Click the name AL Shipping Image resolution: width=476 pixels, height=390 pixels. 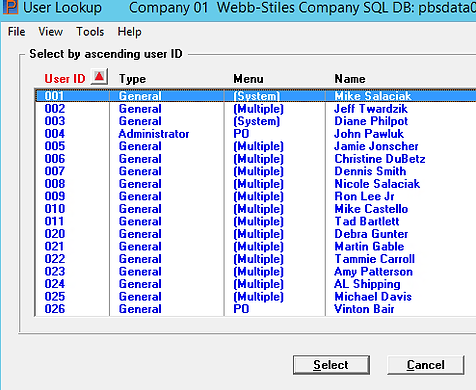[367, 284]
